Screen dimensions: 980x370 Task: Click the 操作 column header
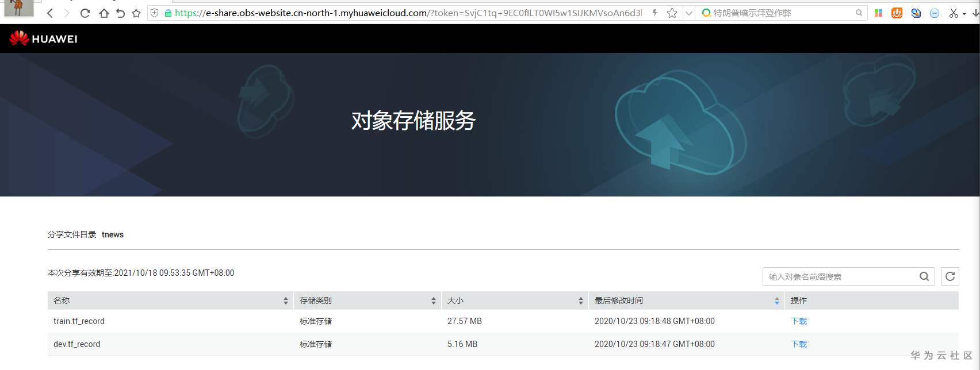(x=799, y=300)
